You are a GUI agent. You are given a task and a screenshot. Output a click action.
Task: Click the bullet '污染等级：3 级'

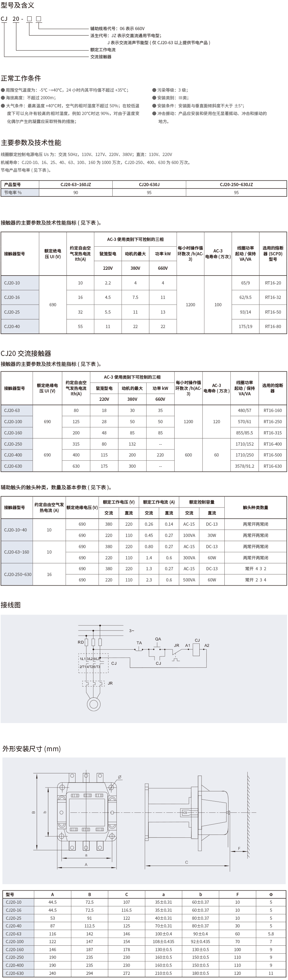pyautogui.click(x=170, y=90)
